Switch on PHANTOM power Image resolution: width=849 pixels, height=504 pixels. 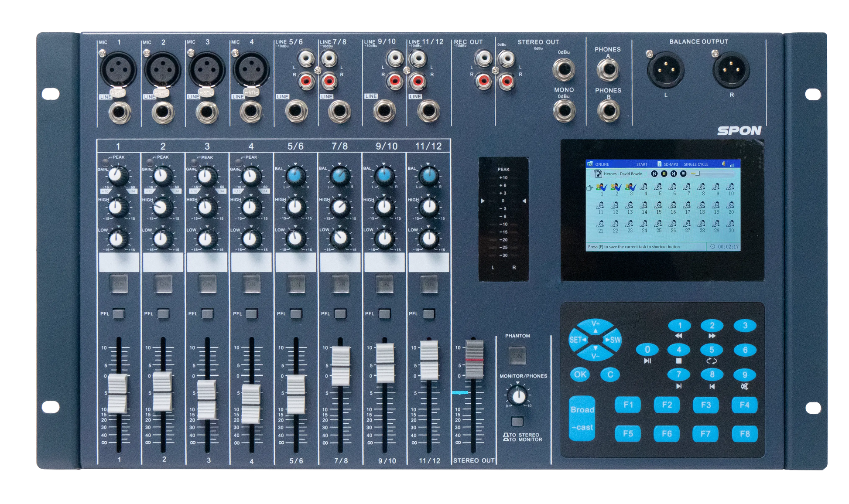pos(517,356)
